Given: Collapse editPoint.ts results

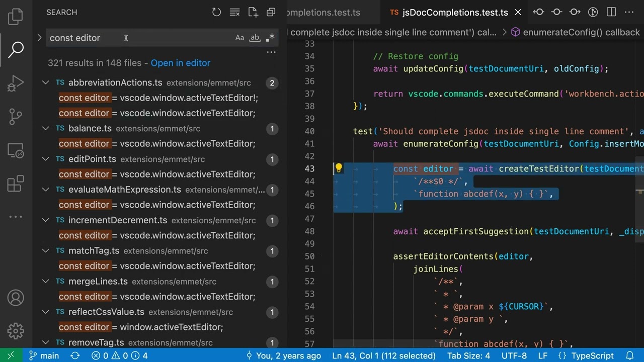Looking at the screenshot, I should click(45, 159).
